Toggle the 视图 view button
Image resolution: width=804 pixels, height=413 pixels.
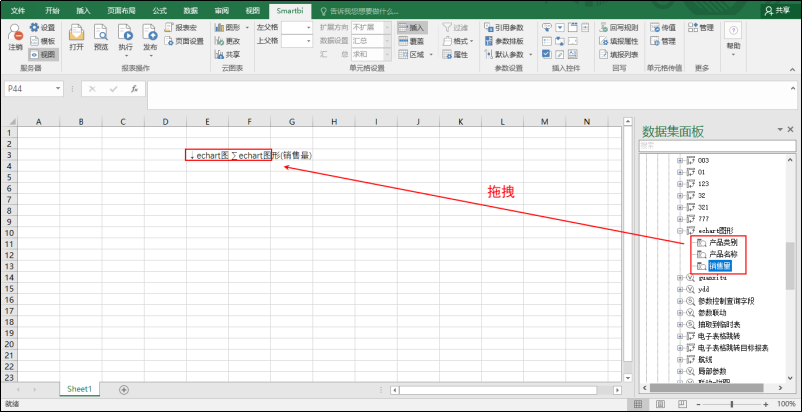point(43,54)
